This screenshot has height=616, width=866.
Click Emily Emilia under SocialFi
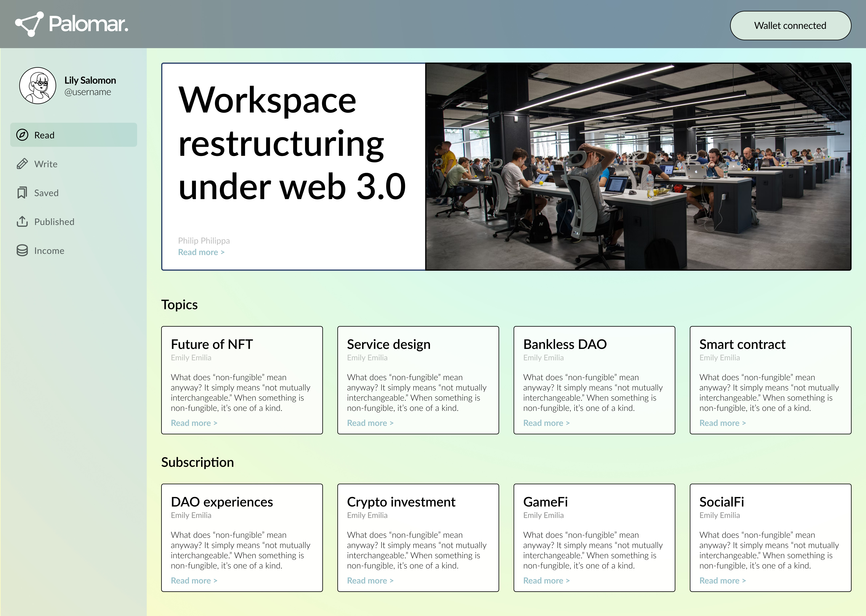[x=720, y=516]
